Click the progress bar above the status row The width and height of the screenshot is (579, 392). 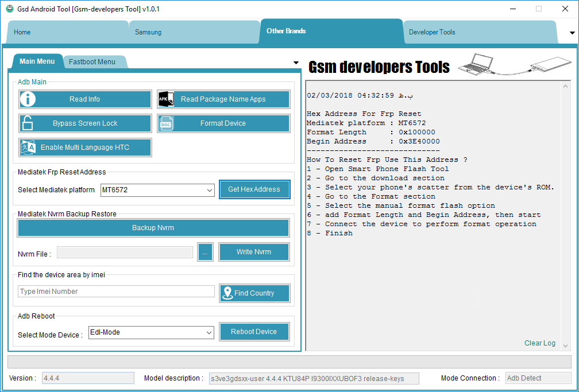[289, 362]
